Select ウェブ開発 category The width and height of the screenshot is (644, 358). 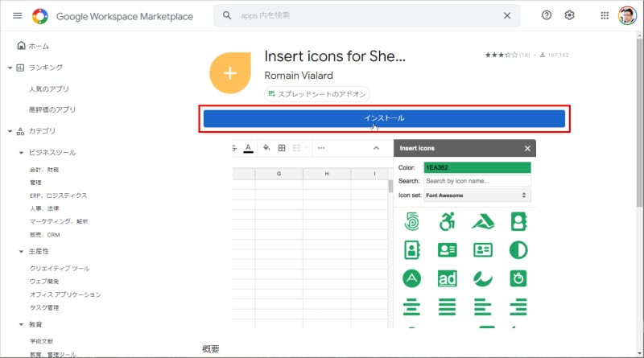(x=44, y=282)
